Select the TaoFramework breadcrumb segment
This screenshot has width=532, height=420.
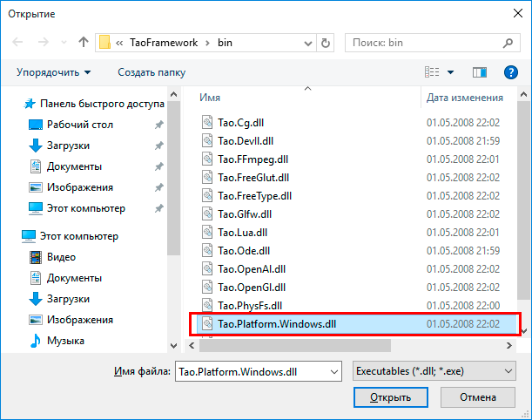(x=164, y=43)
